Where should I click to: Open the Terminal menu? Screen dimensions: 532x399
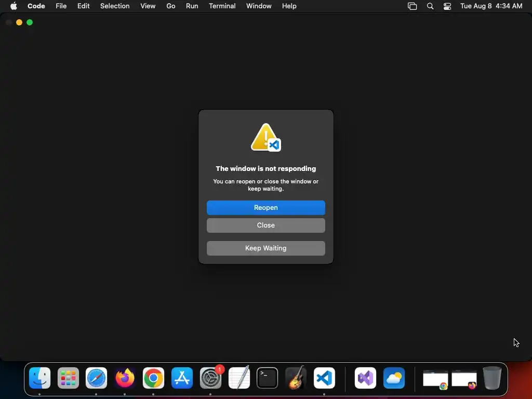[x=222, y=6]
